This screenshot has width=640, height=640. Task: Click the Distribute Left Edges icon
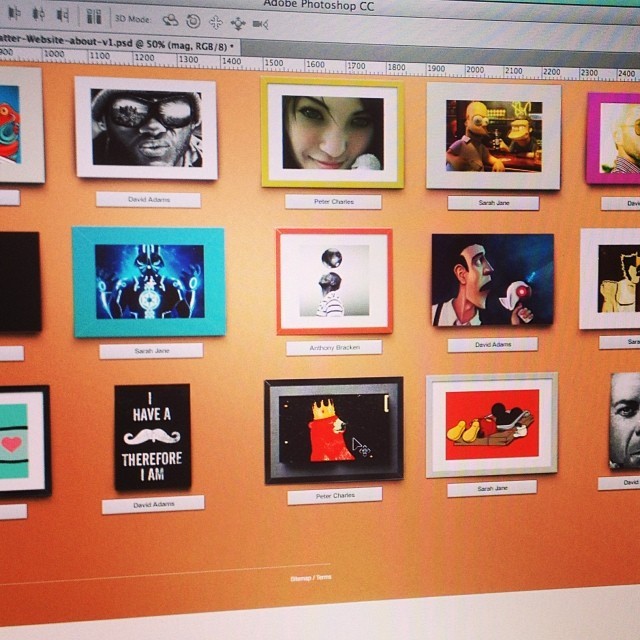click(14, 13)
